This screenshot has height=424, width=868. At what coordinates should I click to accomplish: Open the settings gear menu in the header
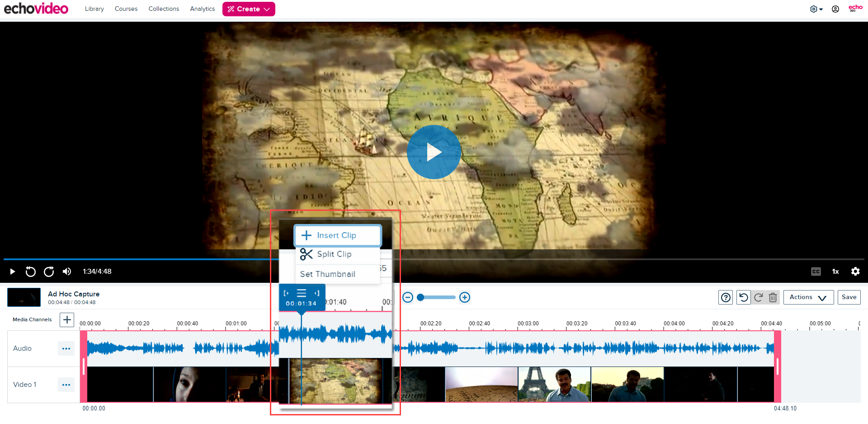click(816, 9)
